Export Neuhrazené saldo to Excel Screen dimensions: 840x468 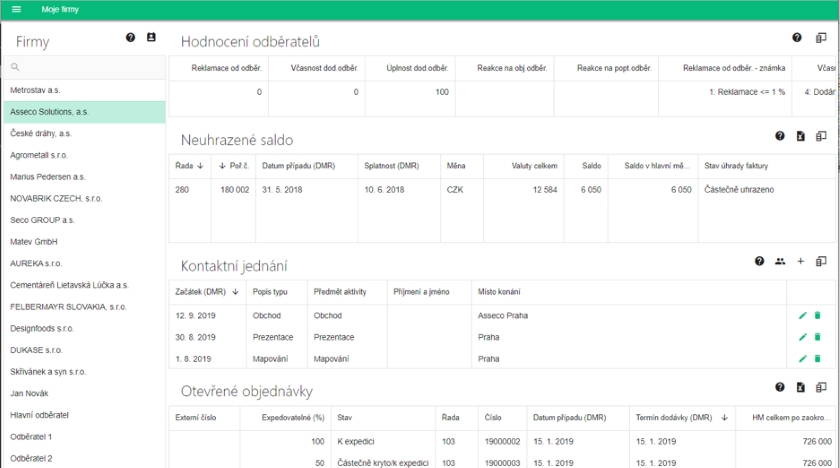click(x=800, y=136)
